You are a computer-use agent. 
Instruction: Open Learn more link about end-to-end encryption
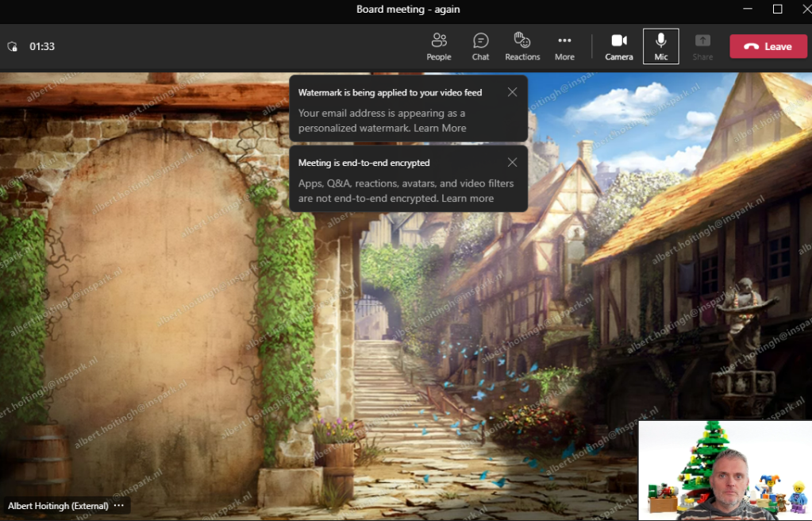468,199
